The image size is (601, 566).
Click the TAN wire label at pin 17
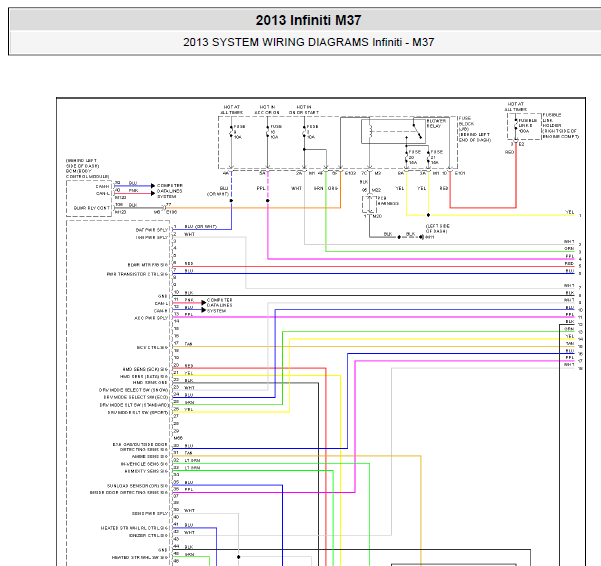coord(188,344)
